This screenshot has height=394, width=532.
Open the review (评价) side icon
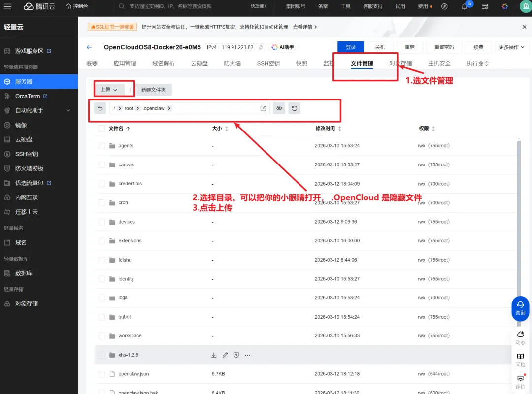tap(520, 382)
